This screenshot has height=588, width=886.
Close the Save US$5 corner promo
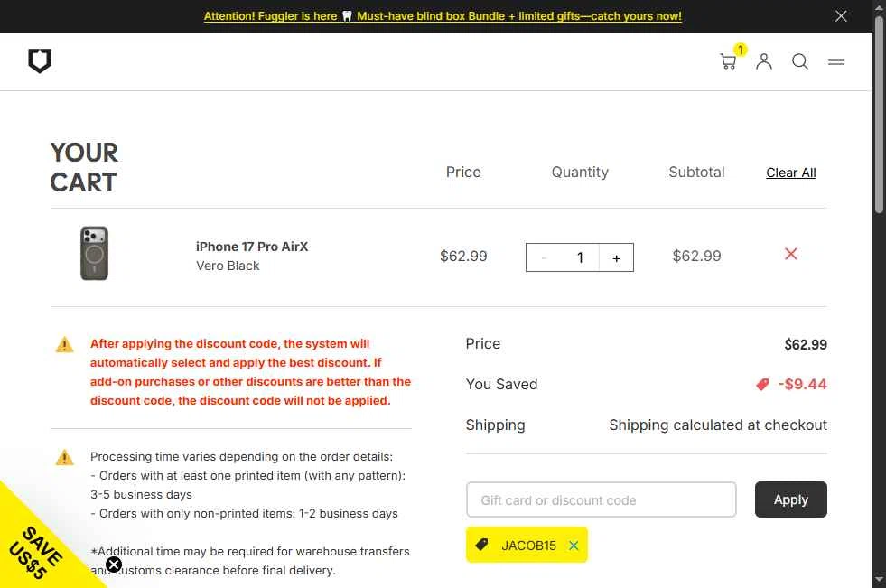click(114, 565)
